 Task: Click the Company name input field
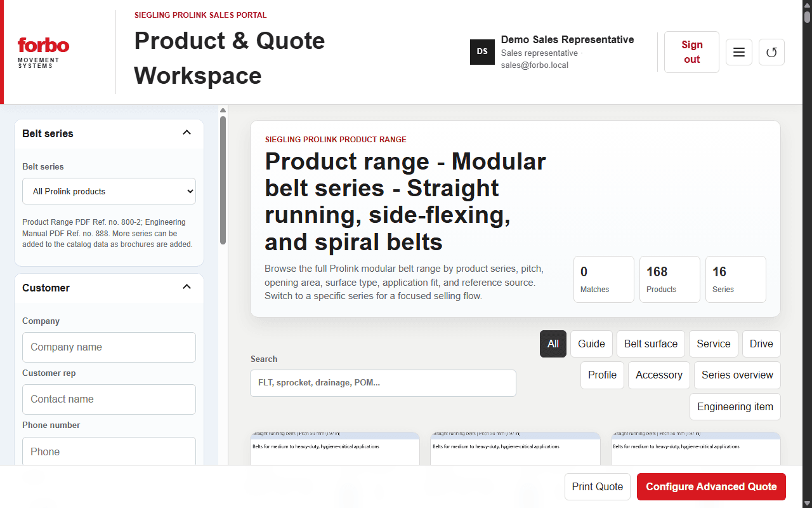(x=109, y=347)
